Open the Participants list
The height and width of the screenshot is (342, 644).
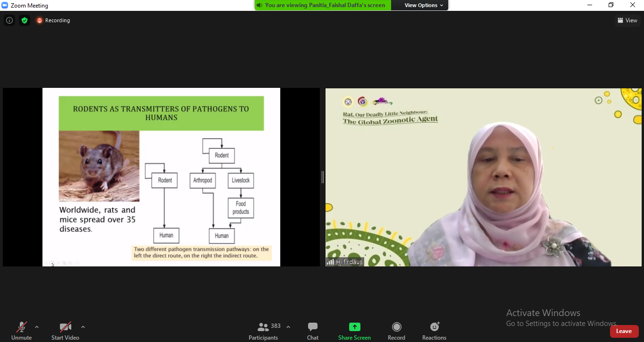264,331
